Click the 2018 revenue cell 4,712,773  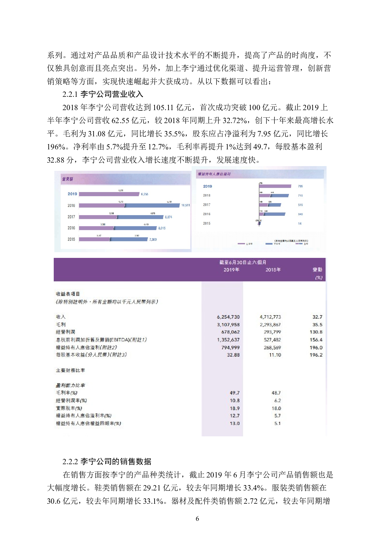click(270, 317)
